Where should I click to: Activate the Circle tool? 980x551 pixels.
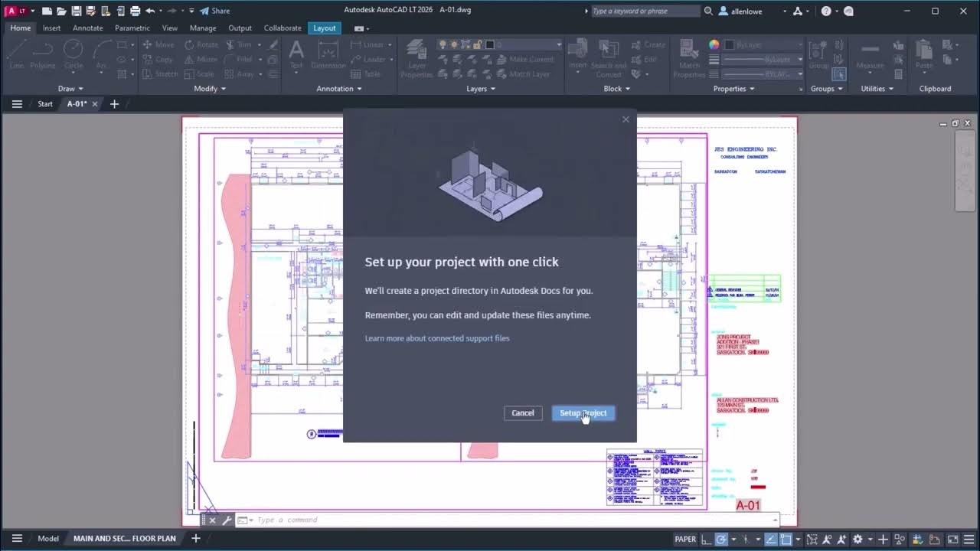coord(73,54)
